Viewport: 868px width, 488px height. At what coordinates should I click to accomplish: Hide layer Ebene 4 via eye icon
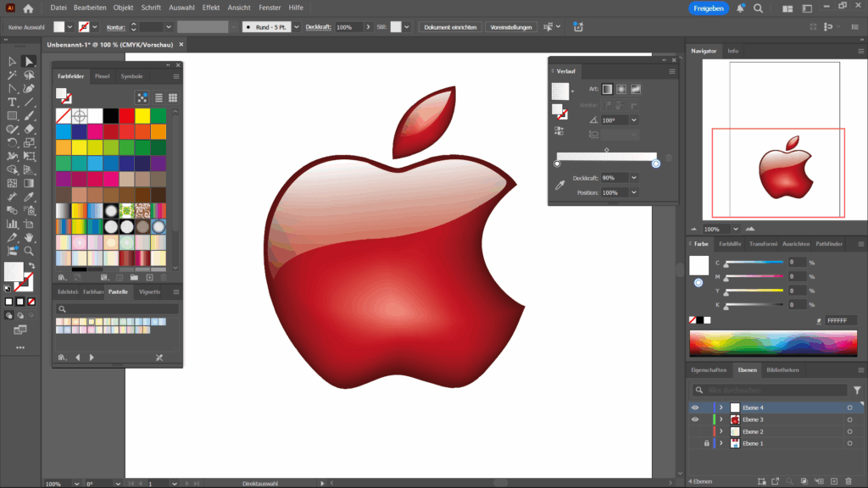(x=695, y=408)
